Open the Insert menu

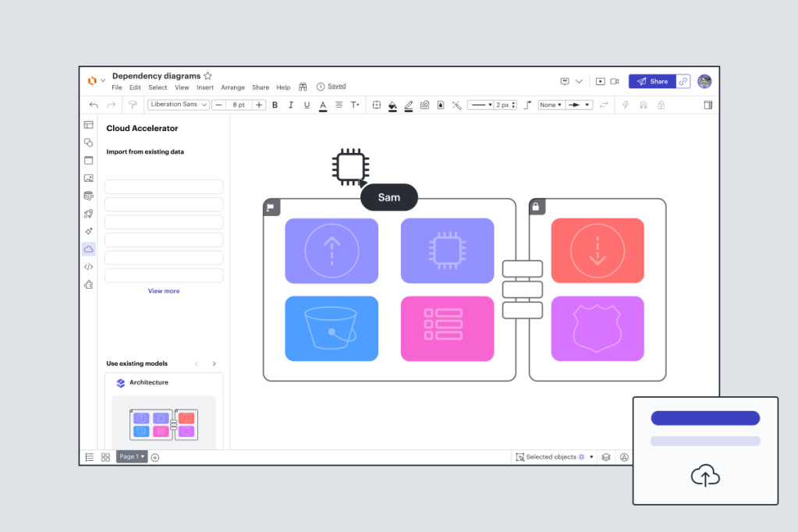[x=205, y=87]
